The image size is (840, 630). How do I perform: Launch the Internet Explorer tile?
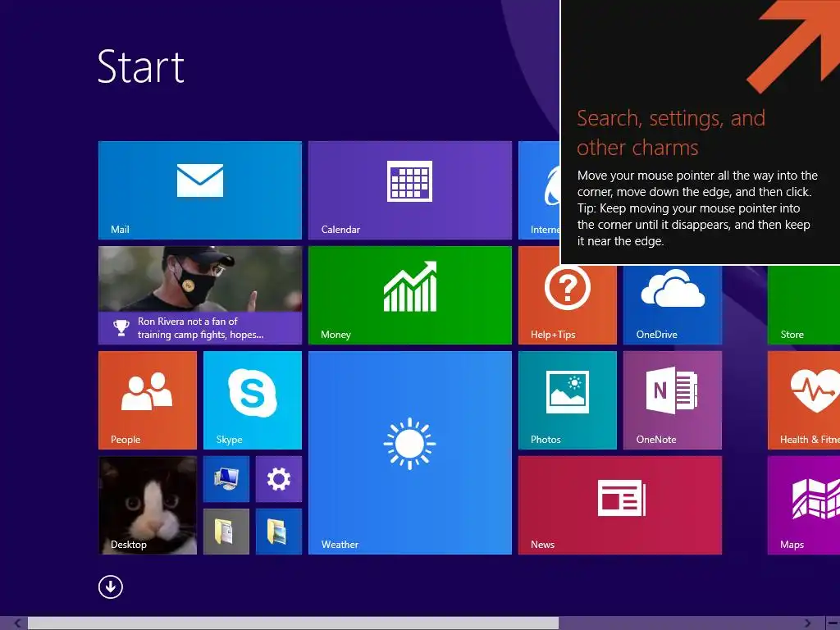(x=539, y=190)
